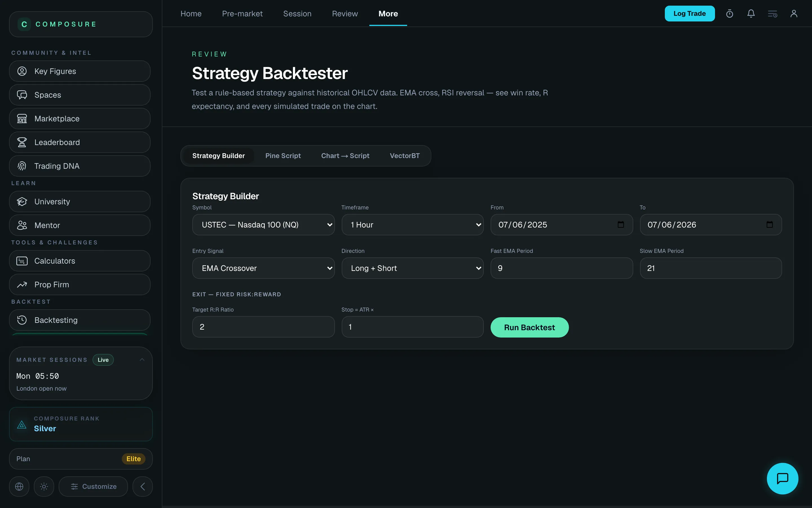Open the To date calendar picker icon

click(x=770, y=224)
